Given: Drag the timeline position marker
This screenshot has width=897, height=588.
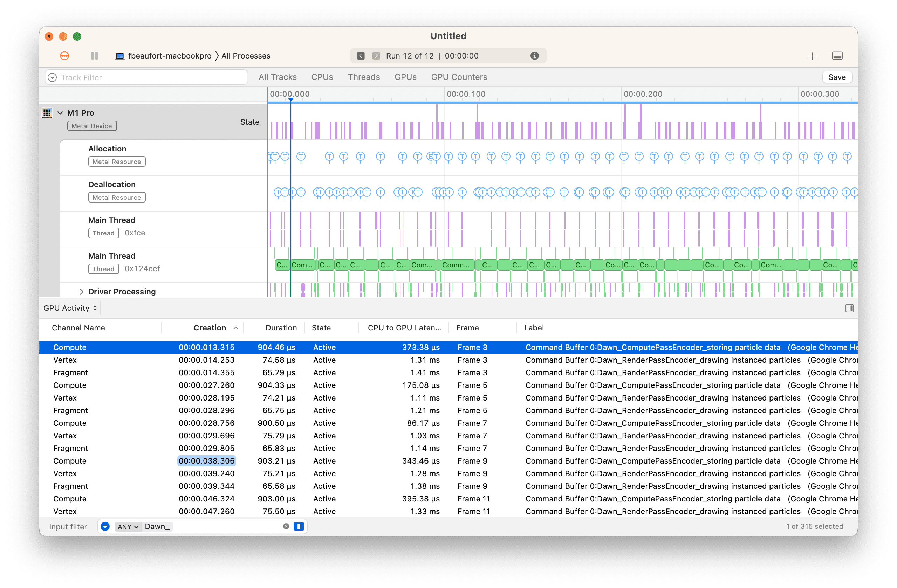Looking at the screenshot, I should [x=291, y=99].
